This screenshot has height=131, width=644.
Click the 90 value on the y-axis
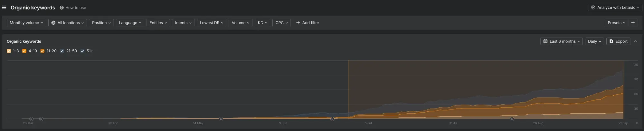tap(636, 79)
